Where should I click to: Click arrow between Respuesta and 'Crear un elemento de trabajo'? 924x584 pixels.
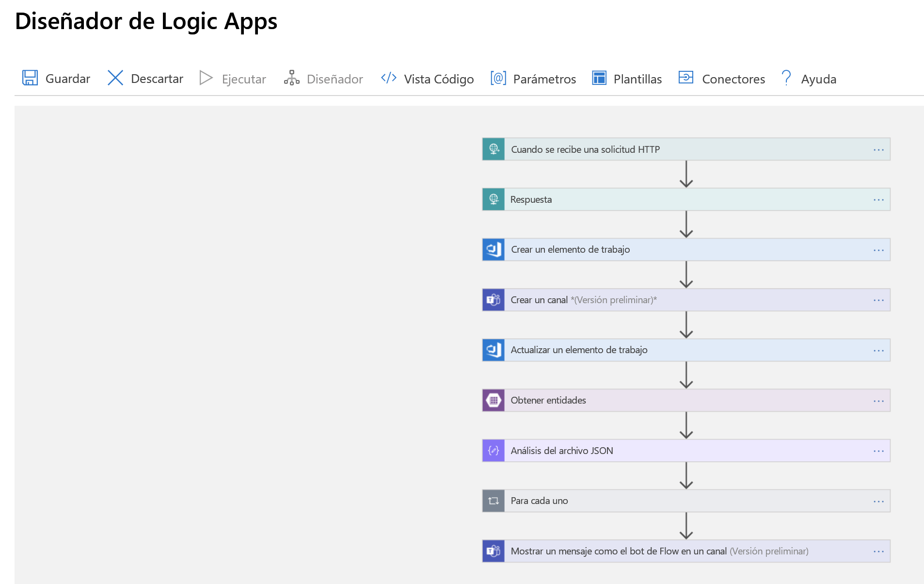point(686,225)
